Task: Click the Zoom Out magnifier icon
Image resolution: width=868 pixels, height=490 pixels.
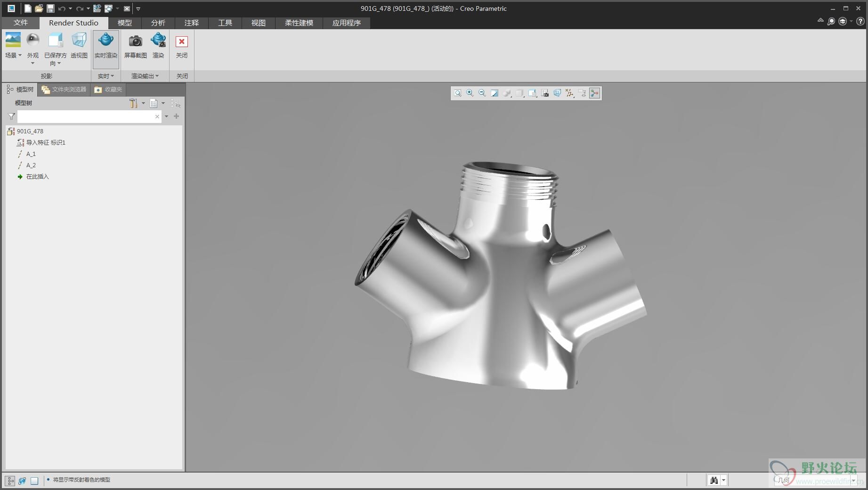Action: [x=482, y=93]
